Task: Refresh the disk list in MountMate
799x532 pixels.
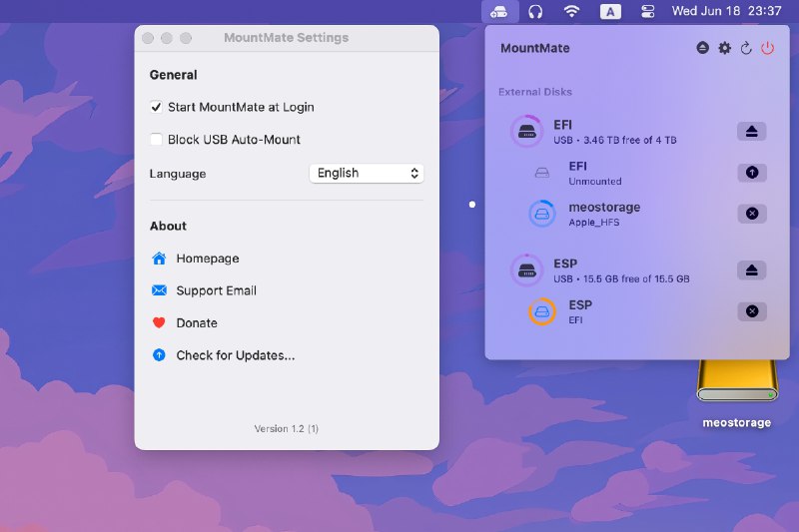Action: tap(746, 48)
